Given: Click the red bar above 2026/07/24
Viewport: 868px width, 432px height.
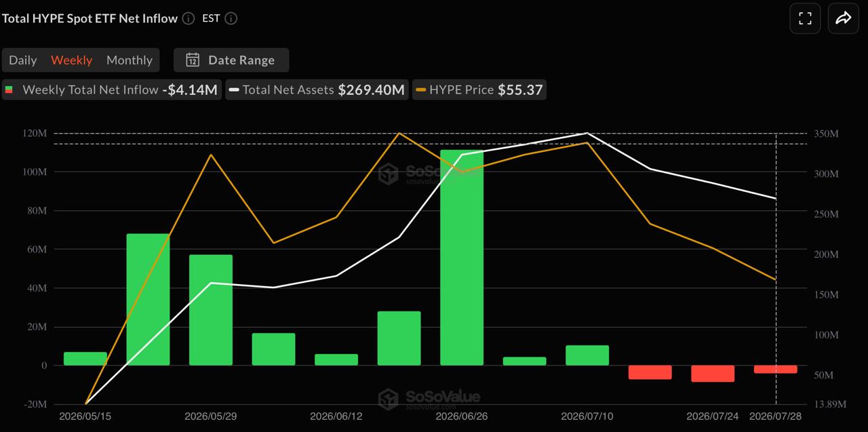Looking at the screenshot, I should coord(713,374).
